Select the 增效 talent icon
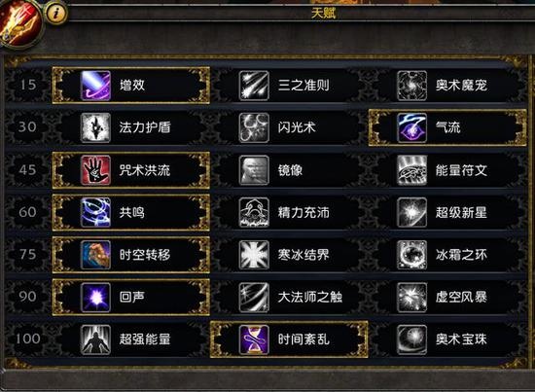 (95, 86)
